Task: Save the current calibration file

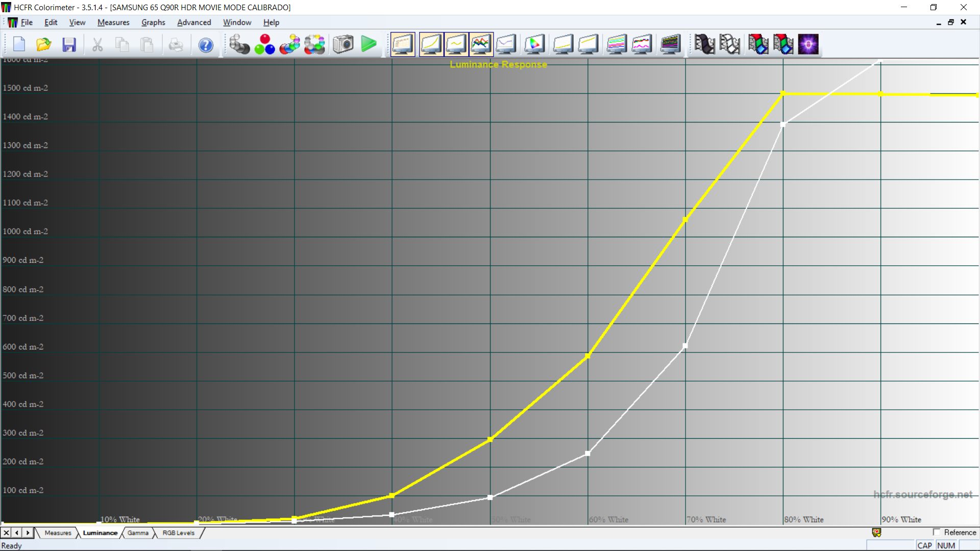Action: pos(69,44)
